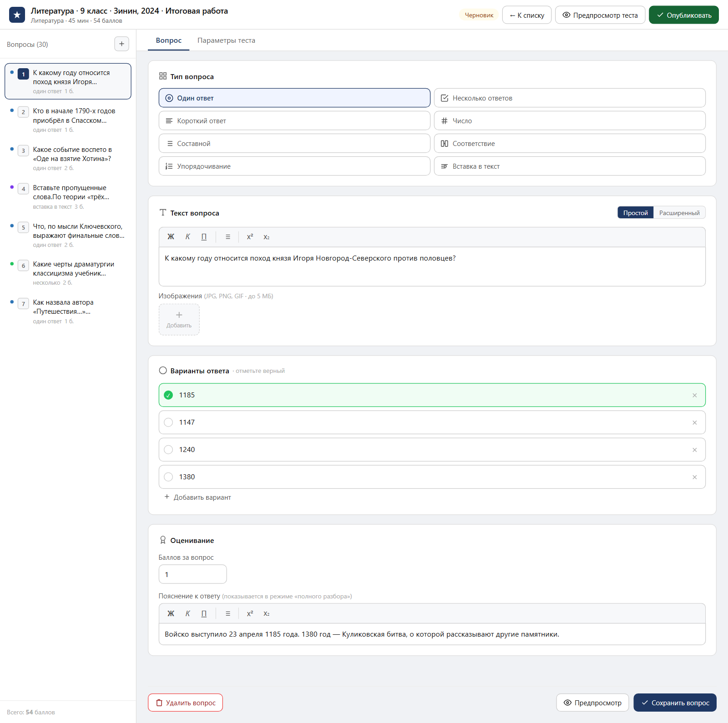
Task: Switch editor to Расширенный mode
Action: [x=679, y=213]
